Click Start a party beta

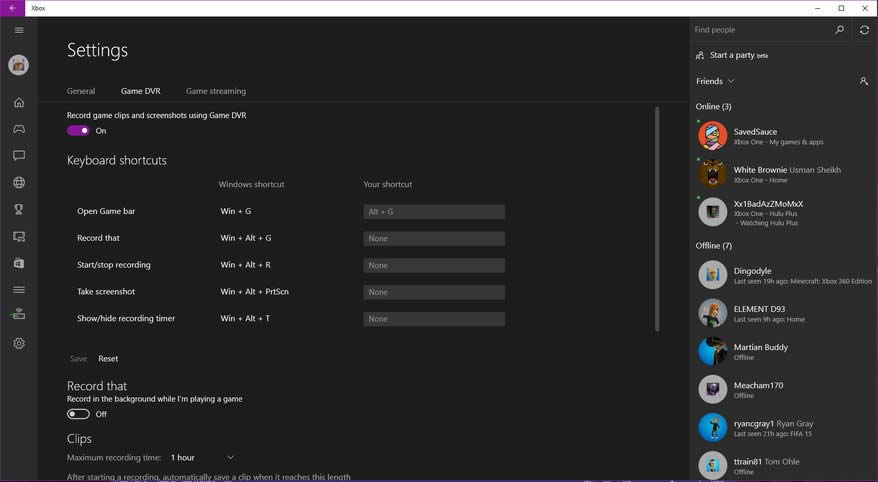[x=738, y=56]
